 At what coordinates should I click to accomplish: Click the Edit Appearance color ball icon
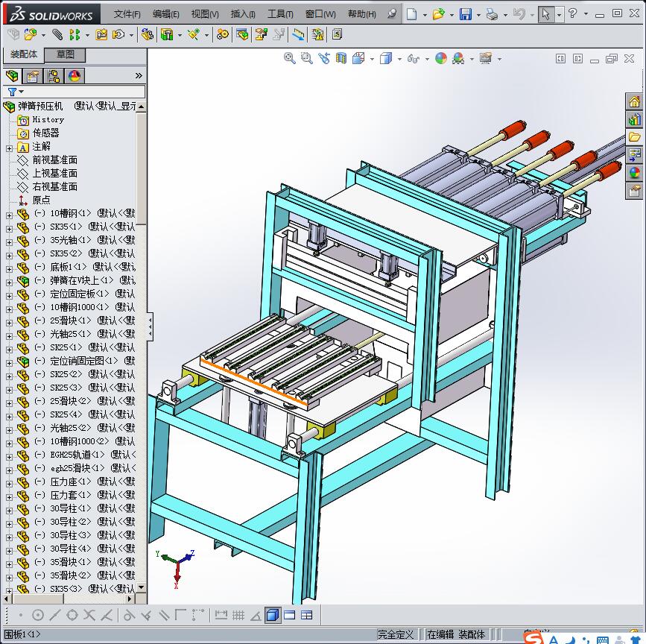click(441, 58)
